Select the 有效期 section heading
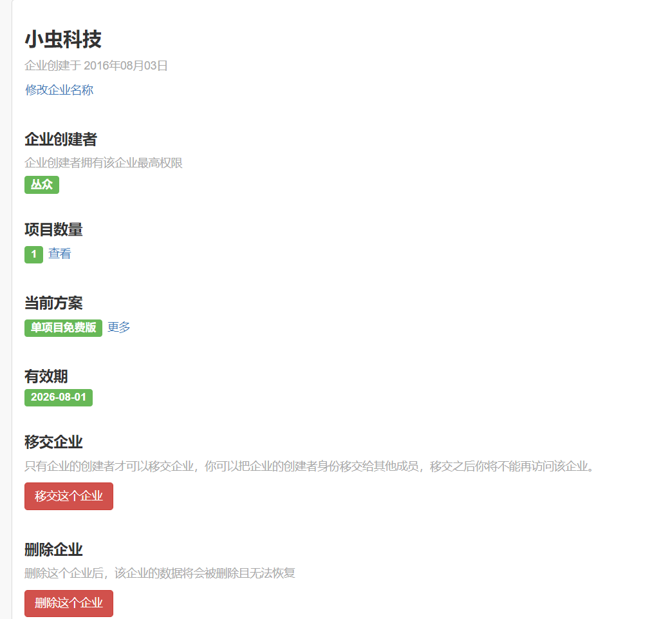The width and height of the screenshot is (672, 619). pyautogui.click(x=46, y=376)
